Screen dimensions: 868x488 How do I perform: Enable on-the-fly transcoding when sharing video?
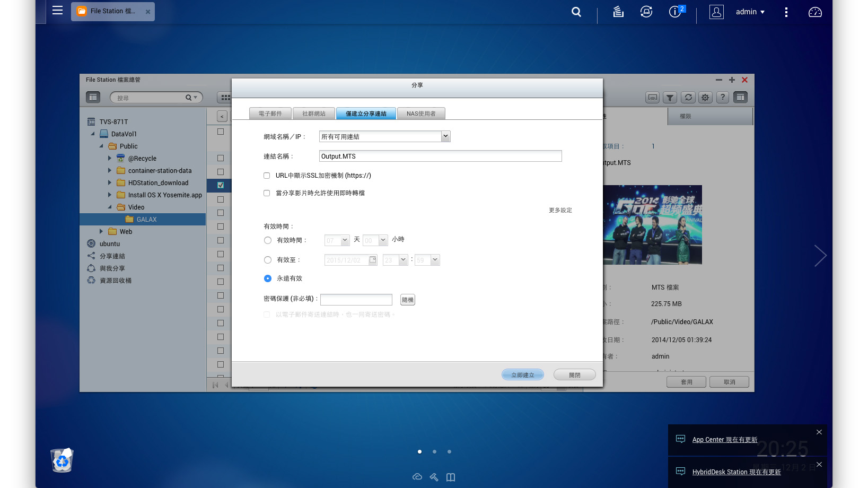[x=267, y=193]
